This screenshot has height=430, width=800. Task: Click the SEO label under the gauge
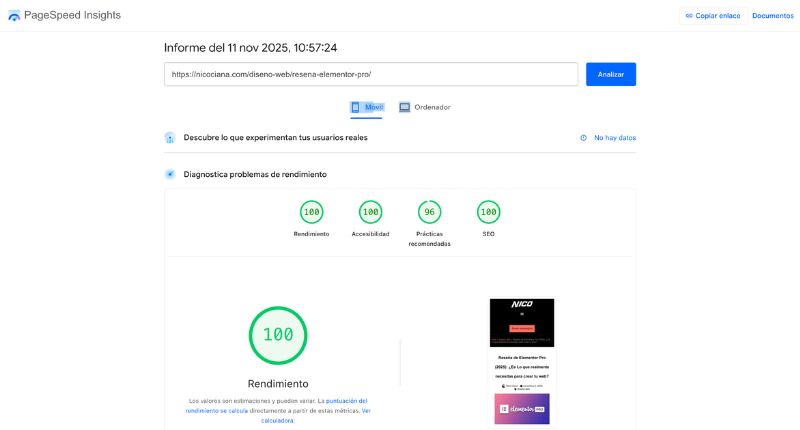coord(488,234)
